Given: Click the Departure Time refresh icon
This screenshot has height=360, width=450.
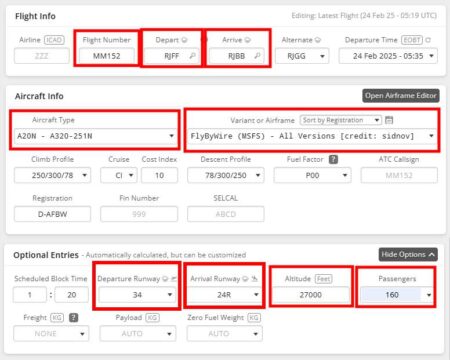Looking at the screenshot, I should [428, 40].
